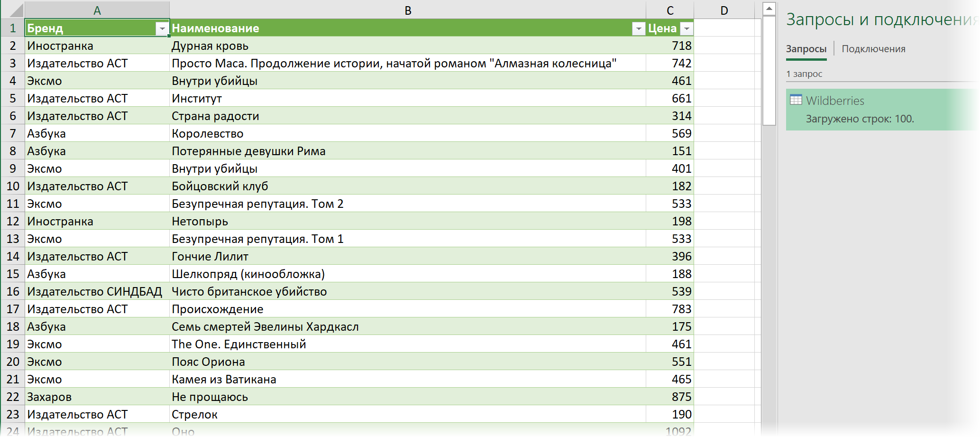Click the cell 'Безупречная репутация. Том 2'
The height and width of the screenshot is (437, 980).
point(408,204)
